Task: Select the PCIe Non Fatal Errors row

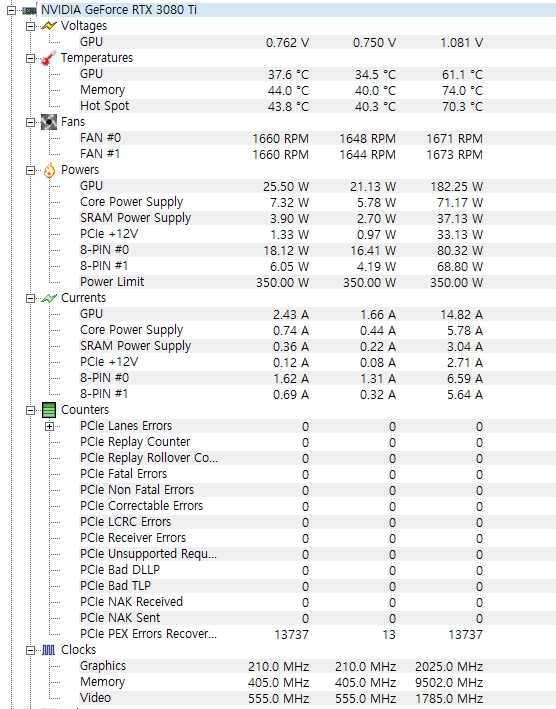Action: [x=317, y=490]
